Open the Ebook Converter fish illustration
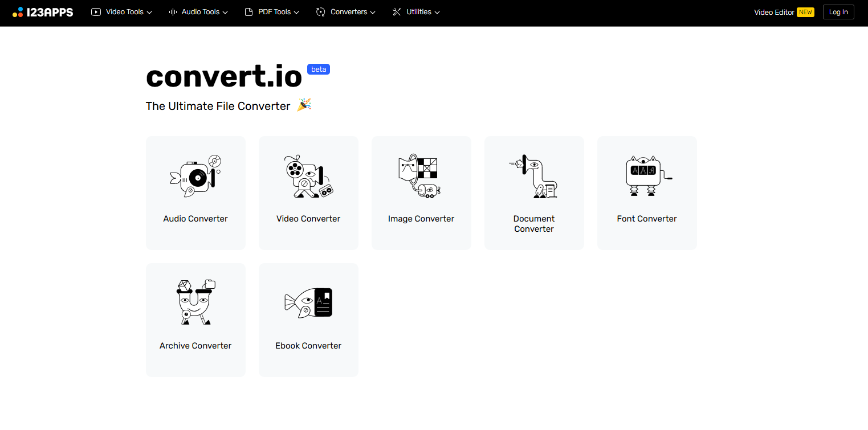This screenshot has width=868, height=430. click(308, 302)
